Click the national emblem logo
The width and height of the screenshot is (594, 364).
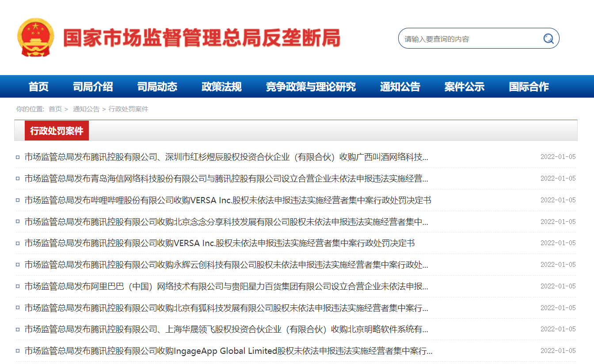pos(36,38)
